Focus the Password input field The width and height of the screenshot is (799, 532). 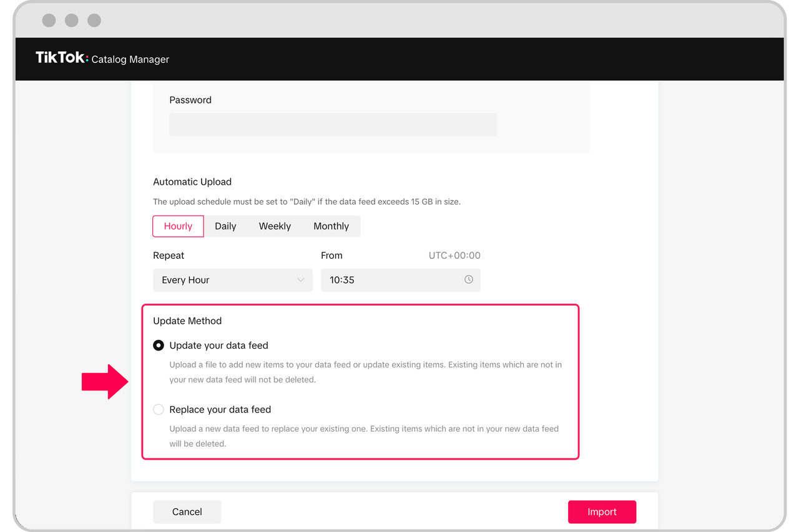tap(333, 125)
